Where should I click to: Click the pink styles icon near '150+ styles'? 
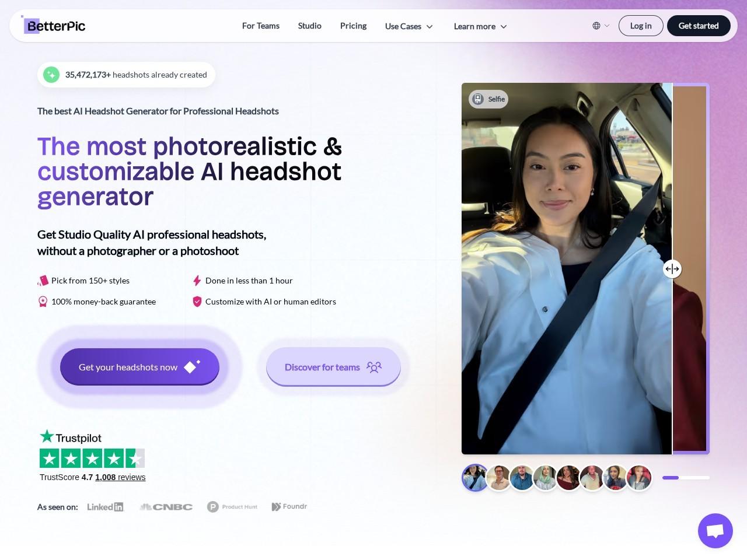tap(43, 281)
